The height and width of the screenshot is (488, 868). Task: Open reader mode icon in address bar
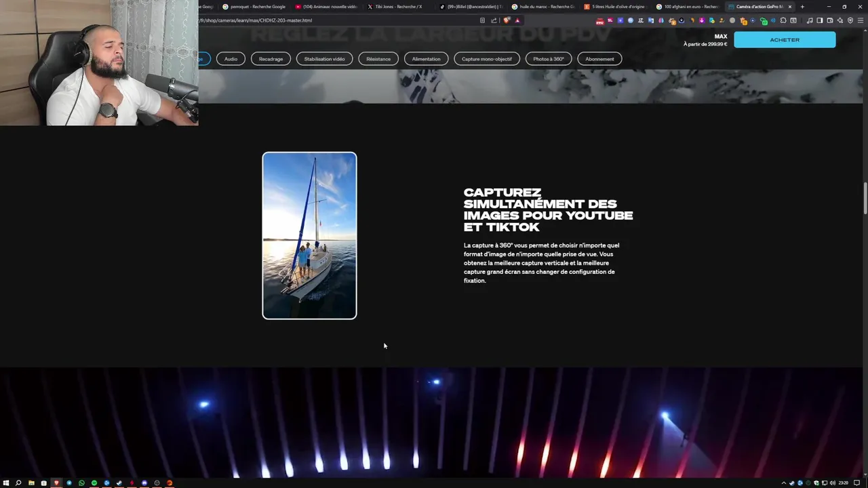tap(482, 20)
